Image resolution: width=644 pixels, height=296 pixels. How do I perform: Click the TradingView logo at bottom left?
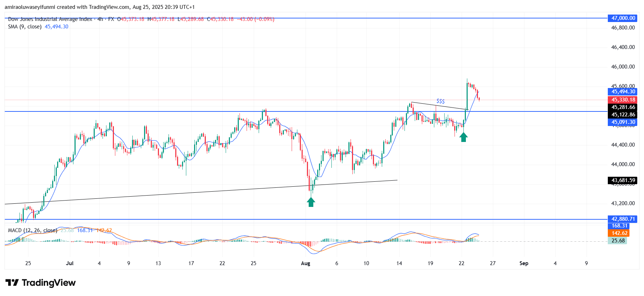click(40, 283)
